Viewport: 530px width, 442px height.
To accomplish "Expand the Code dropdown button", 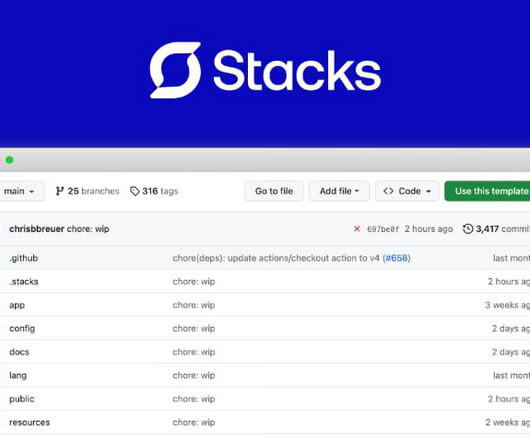I will (407, 191).
